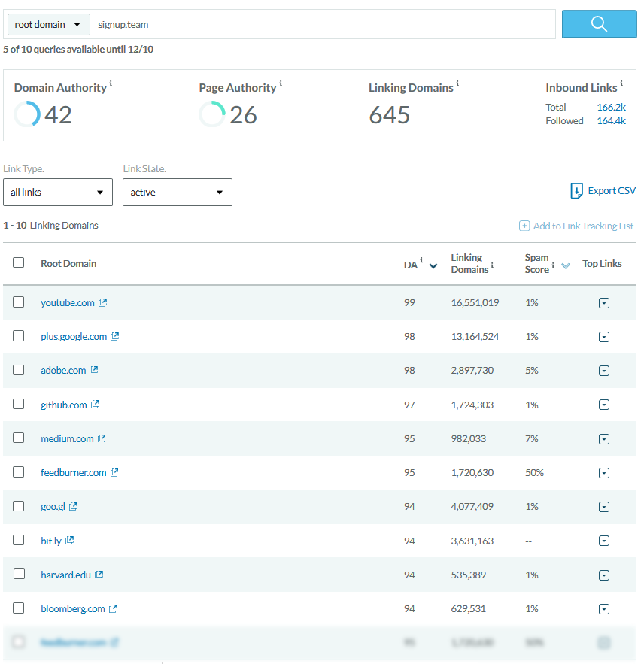The height and width of the screenshot is (664, 644).
Task: Sort by Spam Score column arrow
Action: pos(566,266)
